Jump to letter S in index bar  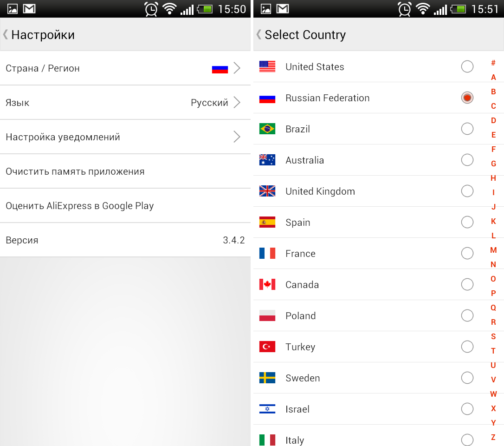tap(493, 337)
